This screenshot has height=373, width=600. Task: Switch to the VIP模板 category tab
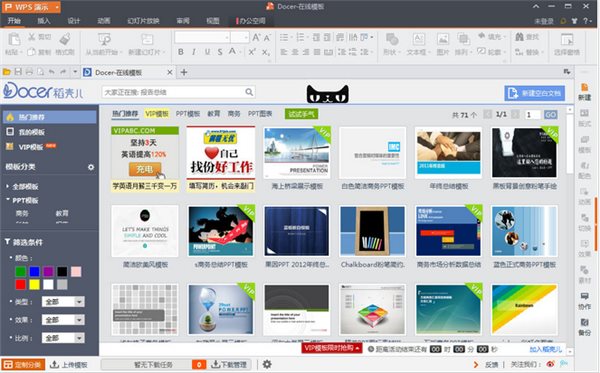157,114
